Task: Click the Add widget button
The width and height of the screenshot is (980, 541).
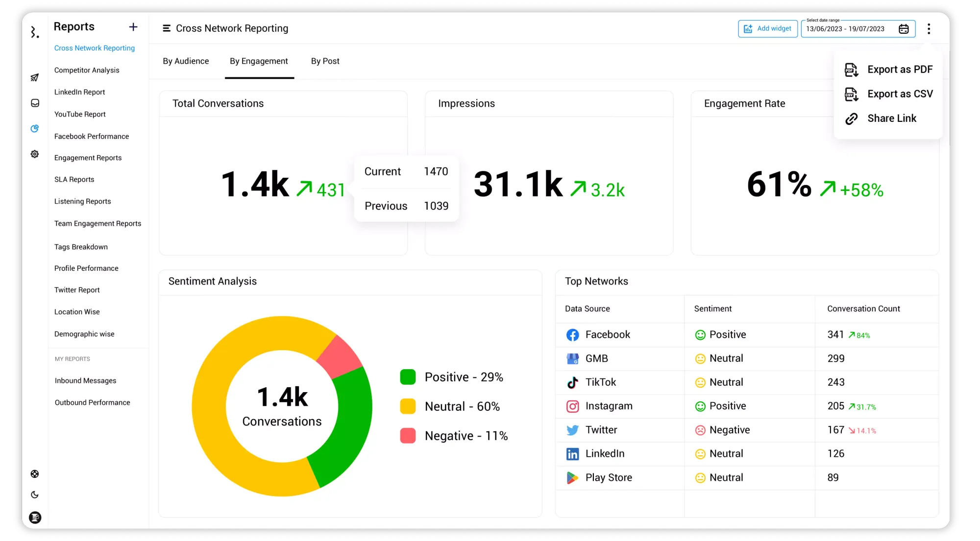Action: point(767,29)
